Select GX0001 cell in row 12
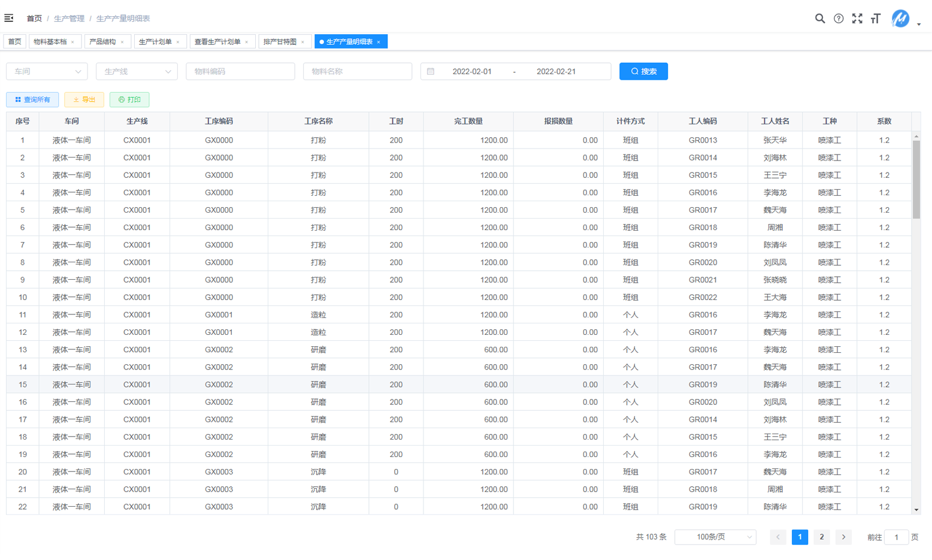This screenshot has width=932, height=560. (219, 332)
